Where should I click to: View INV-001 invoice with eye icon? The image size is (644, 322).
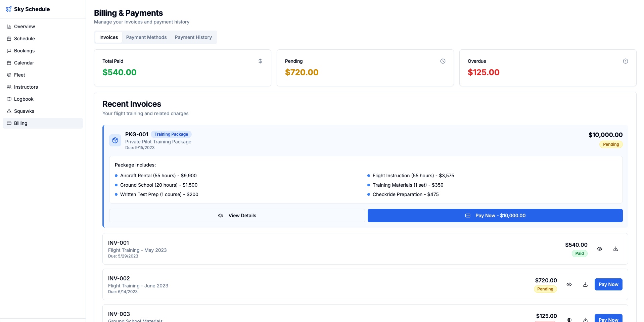(x=599, y=249)
